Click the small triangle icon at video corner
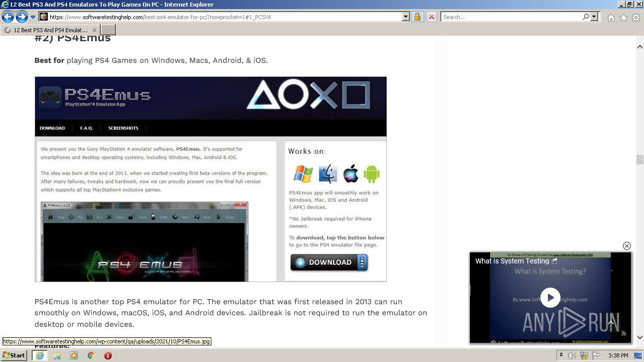This screenshot has height=362, width=644. point(623,333)
